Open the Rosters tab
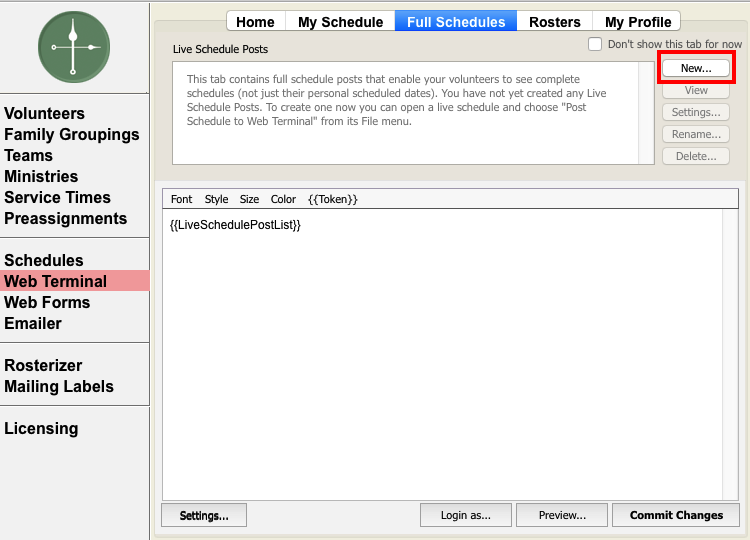 [x=554, y=22]
